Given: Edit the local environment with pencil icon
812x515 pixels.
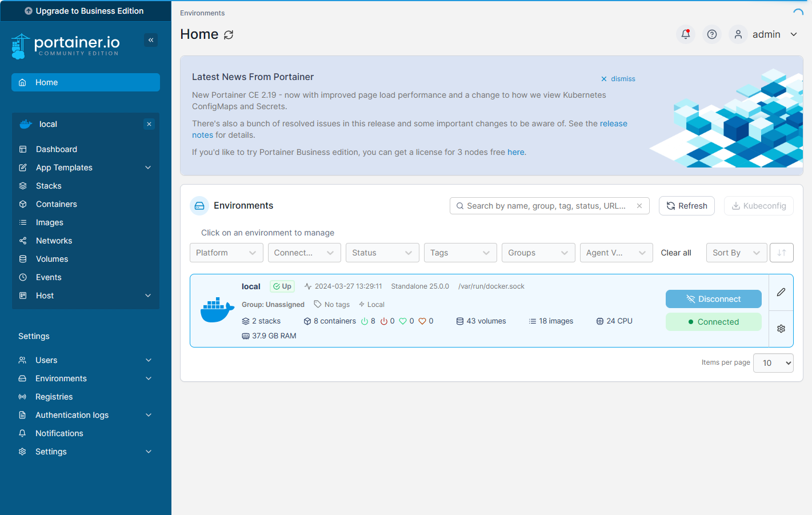Looking at the screenshot, I should pyautogui.click(x=781, y=292).
